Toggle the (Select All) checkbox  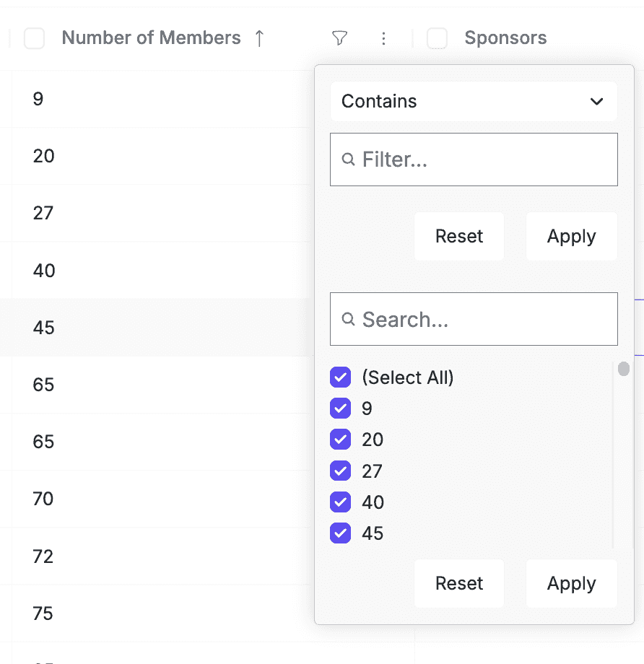(340, 377)
